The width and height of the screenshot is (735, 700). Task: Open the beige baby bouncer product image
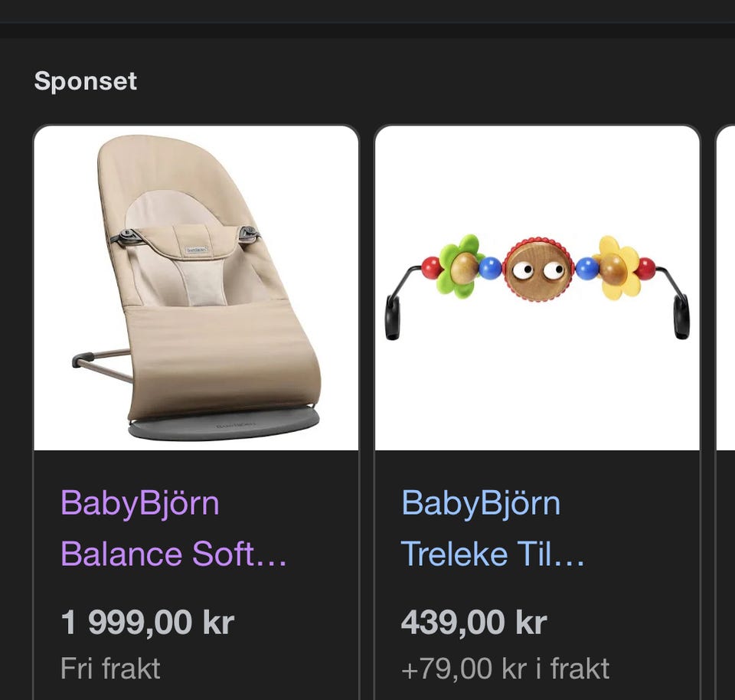[196, 288]
